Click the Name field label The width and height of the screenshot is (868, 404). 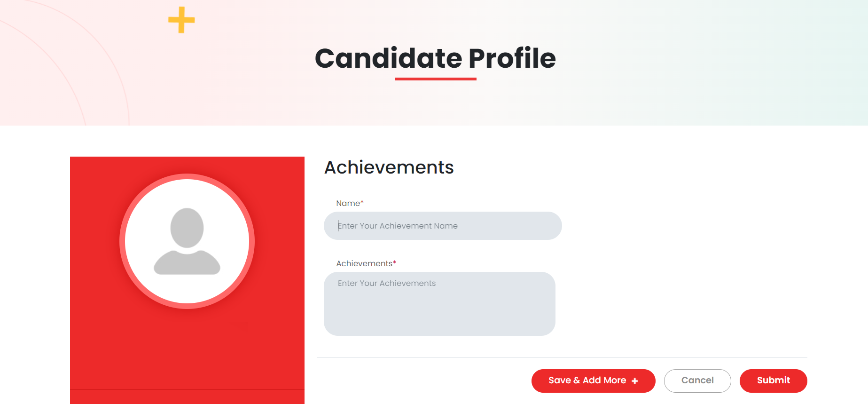point(348,203)
